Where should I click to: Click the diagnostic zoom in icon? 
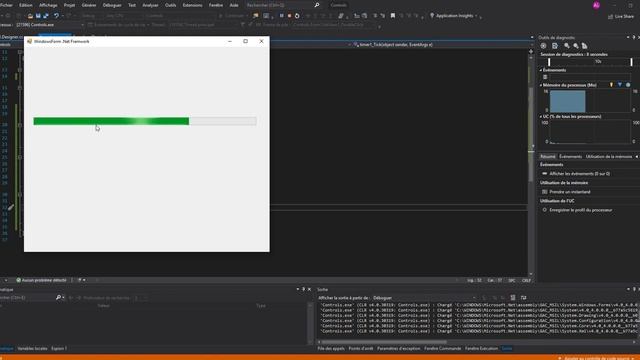point(567,46)
